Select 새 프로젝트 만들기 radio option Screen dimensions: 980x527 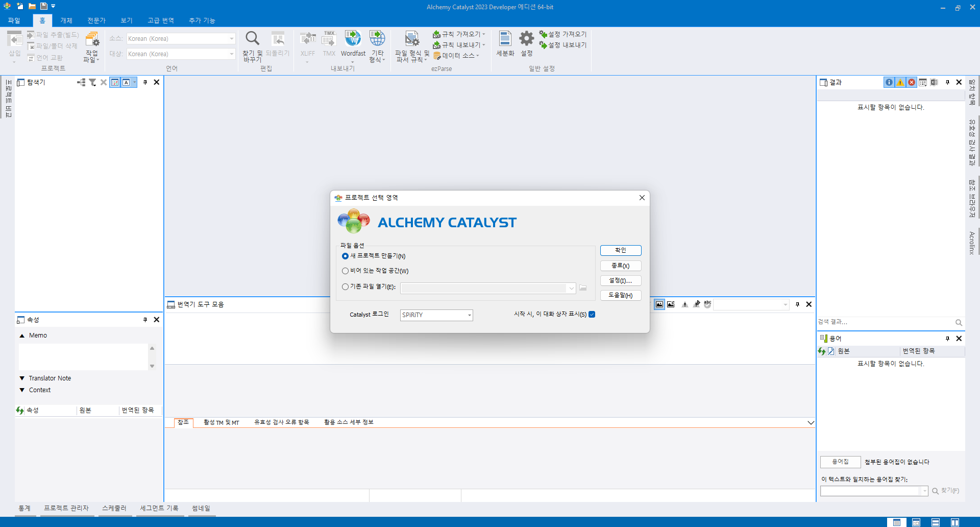(x=345, y=256)
